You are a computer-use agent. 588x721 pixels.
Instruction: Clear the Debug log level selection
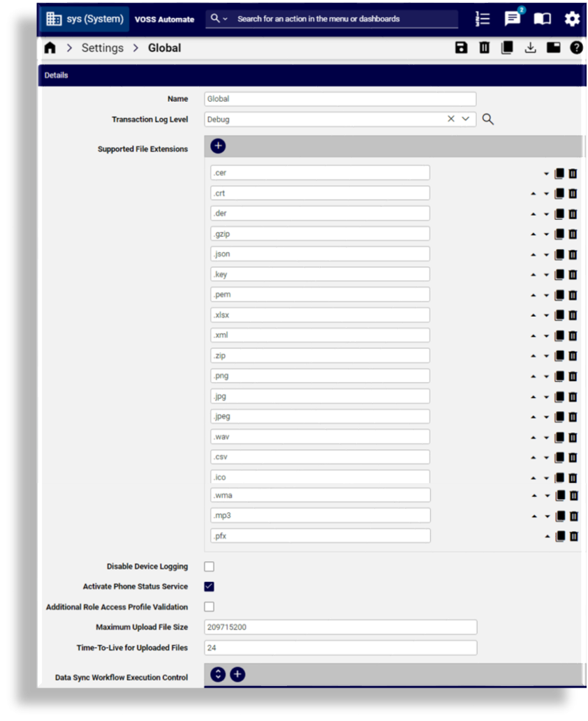point(451,119)
